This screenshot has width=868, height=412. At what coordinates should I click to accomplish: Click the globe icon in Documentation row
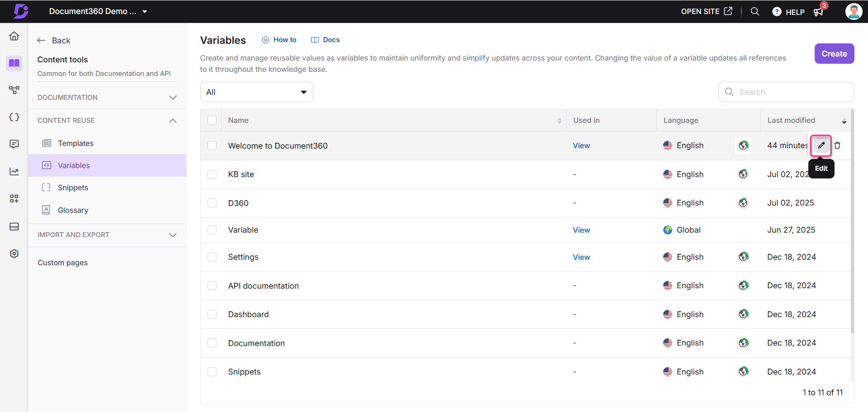click(x=743, y=343)
